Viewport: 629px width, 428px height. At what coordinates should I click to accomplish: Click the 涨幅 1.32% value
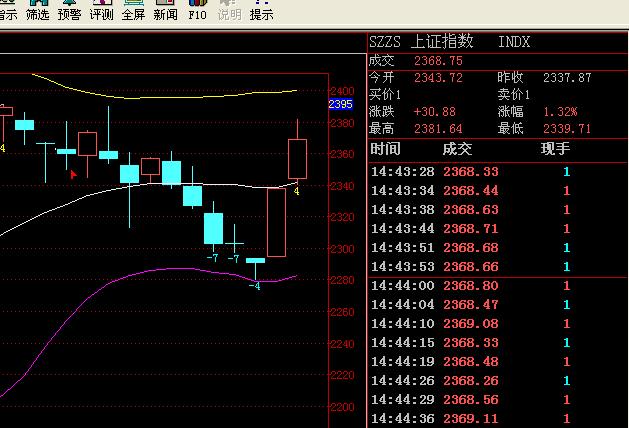559,111
